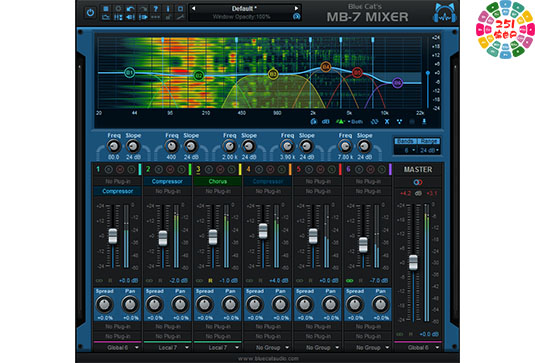Toggle the yellow R button on band 3
Screen dimensions: 535x363
coord(210,281)
